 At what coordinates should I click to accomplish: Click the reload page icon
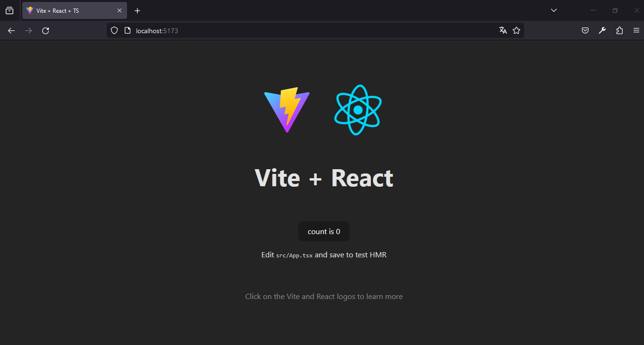[x=46, y=30]
